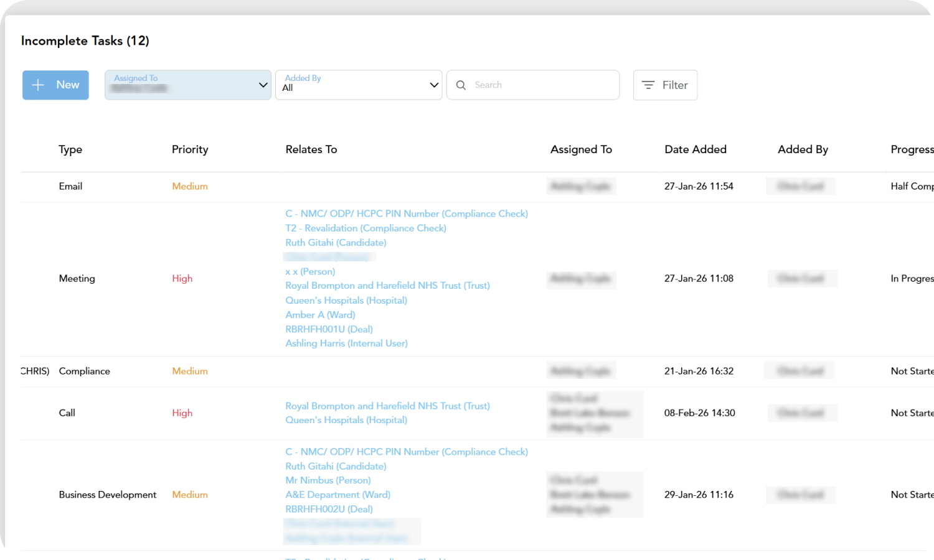This screenshot has height=560, width=934.
Task: Click the plus icon on New button
Action: (x=38, y=85)
